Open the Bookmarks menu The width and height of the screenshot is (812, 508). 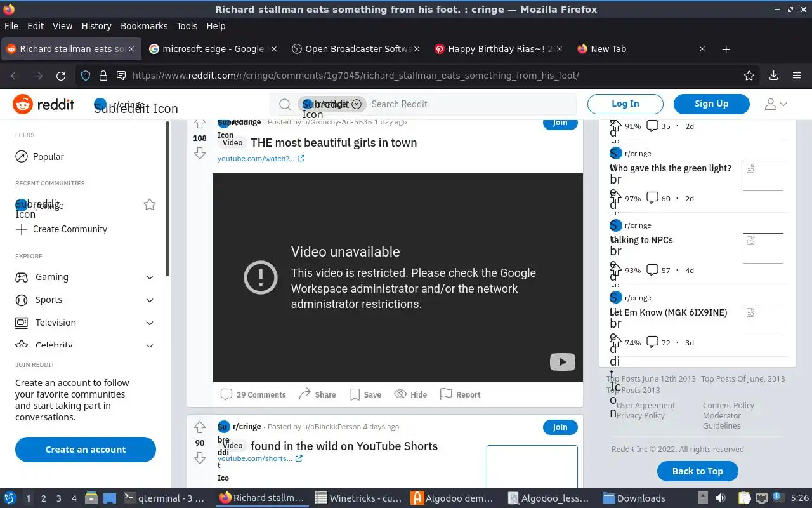coord(144,26)
